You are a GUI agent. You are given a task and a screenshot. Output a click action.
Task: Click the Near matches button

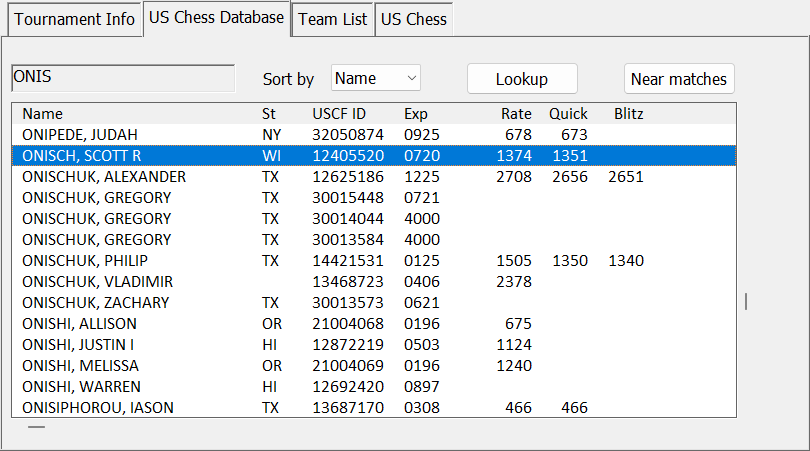[x=679, y=79]
